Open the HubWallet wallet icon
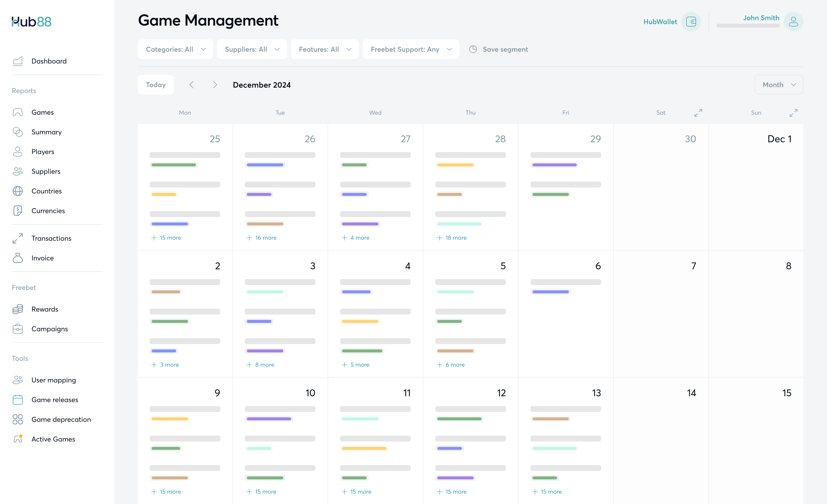827x504 pixels. point(691,22)
